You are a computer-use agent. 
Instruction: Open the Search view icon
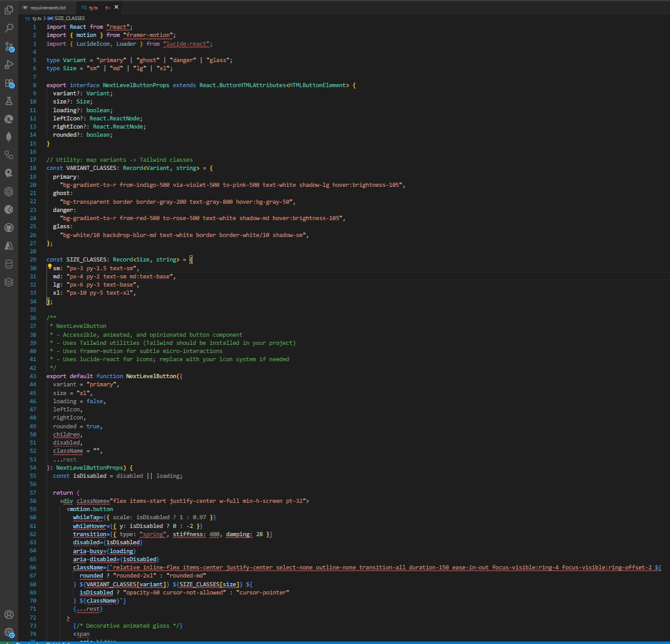9,28
